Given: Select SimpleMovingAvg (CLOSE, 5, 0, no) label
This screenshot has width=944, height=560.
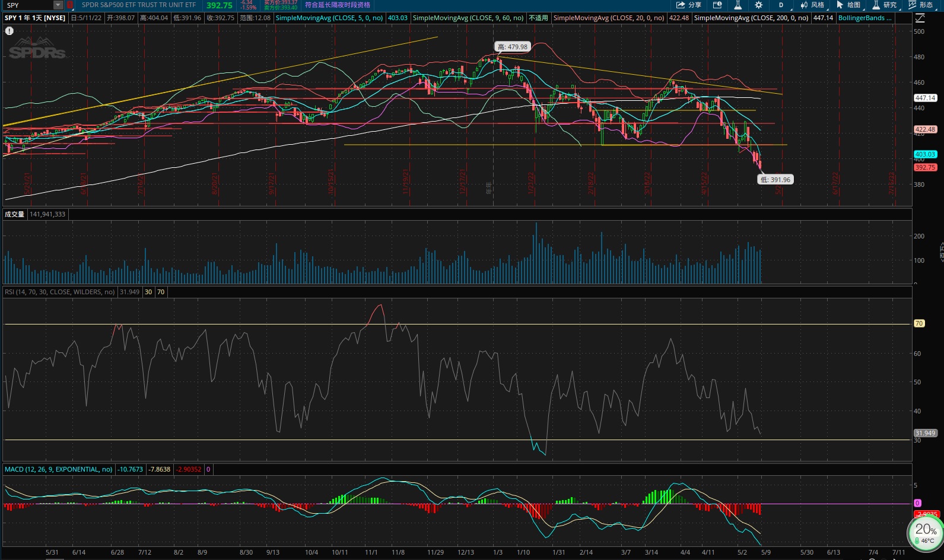Looking at the screenshot, I should click(x=329, y=18).
